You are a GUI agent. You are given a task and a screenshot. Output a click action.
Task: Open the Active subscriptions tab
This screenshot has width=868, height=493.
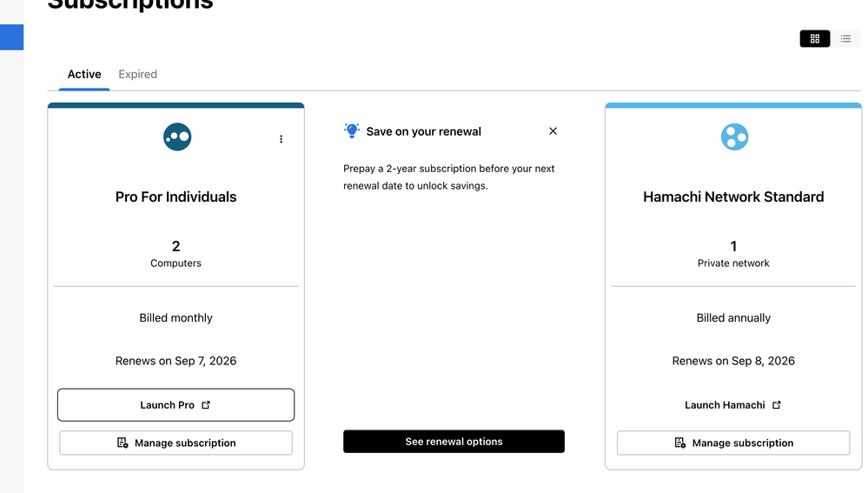(84, 75)
